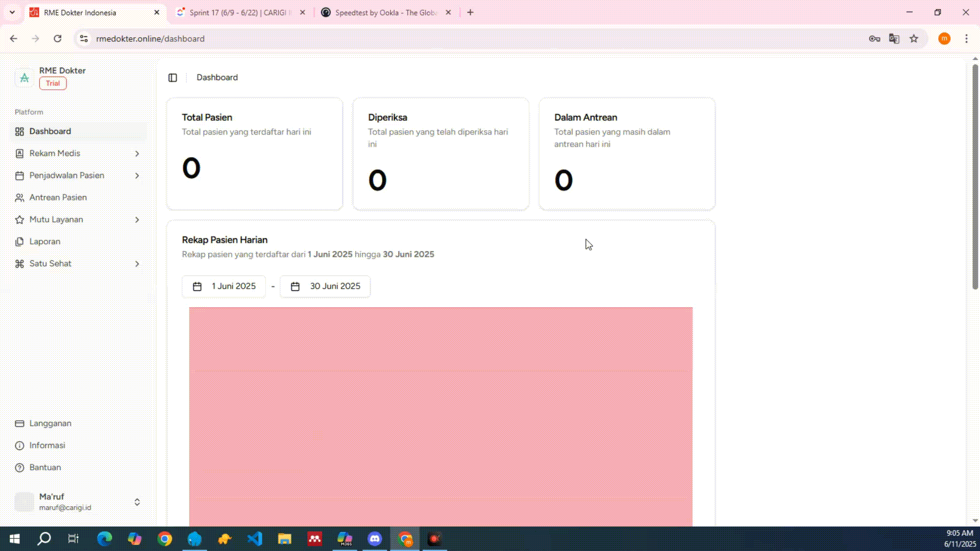Click the RME Dokter logo icon

24,78
